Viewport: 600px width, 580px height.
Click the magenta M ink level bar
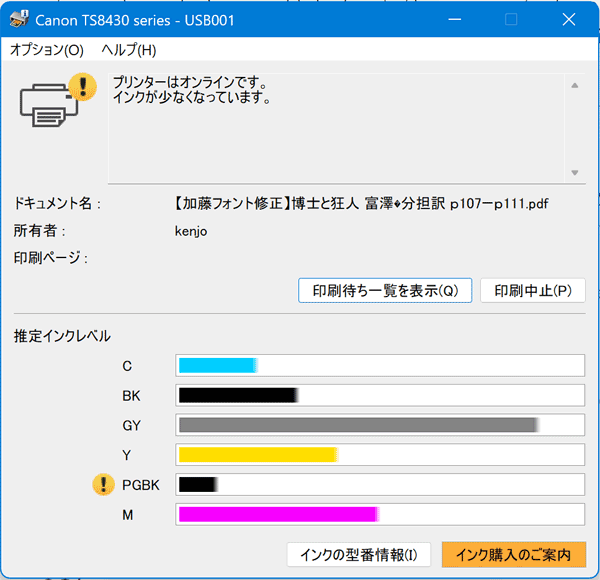pos(380,515)
